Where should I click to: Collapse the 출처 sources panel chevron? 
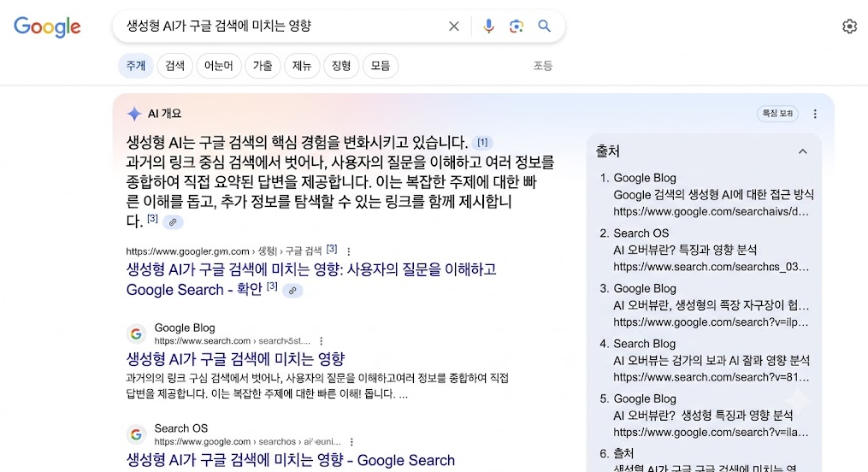(802, 151)
